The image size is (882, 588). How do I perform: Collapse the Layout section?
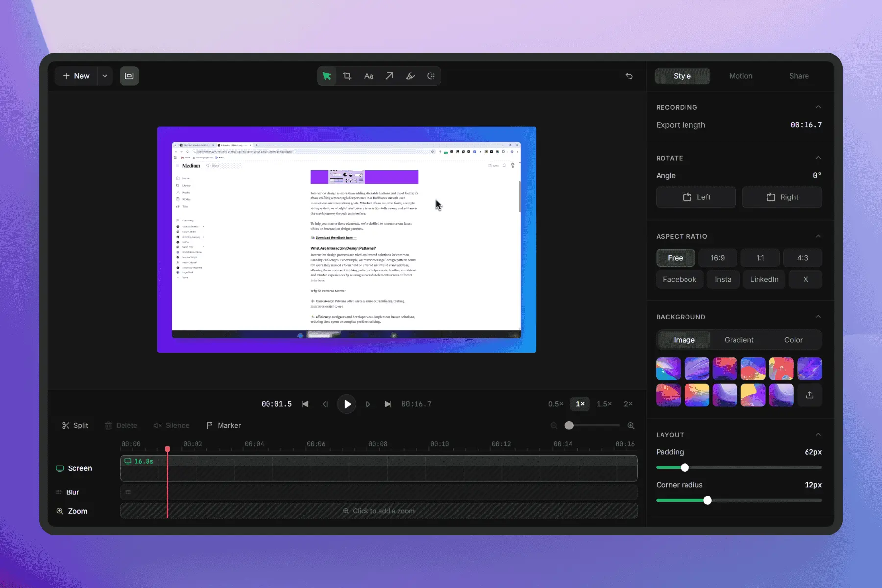click(x=818, y=435)
